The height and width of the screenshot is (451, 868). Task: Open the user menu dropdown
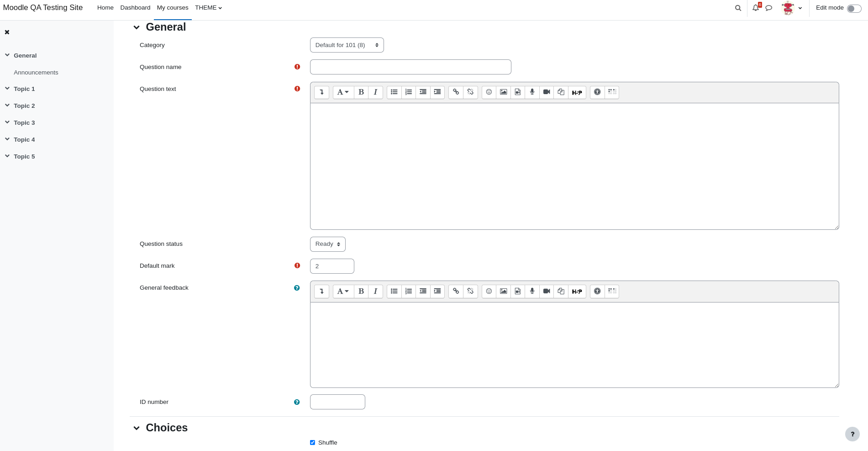point(792,8)
